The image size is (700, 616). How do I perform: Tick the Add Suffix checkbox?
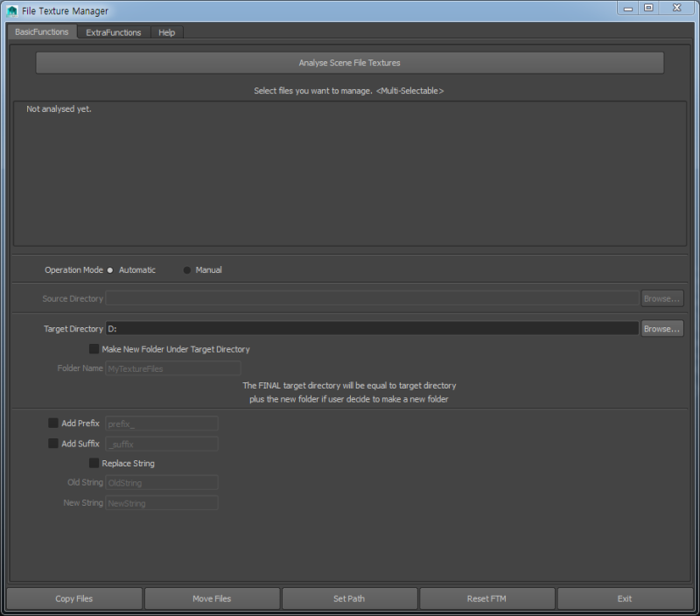(53, 444)
